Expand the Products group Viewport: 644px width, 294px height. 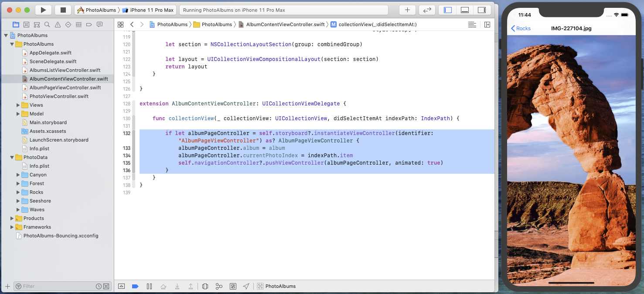[12, 218]
